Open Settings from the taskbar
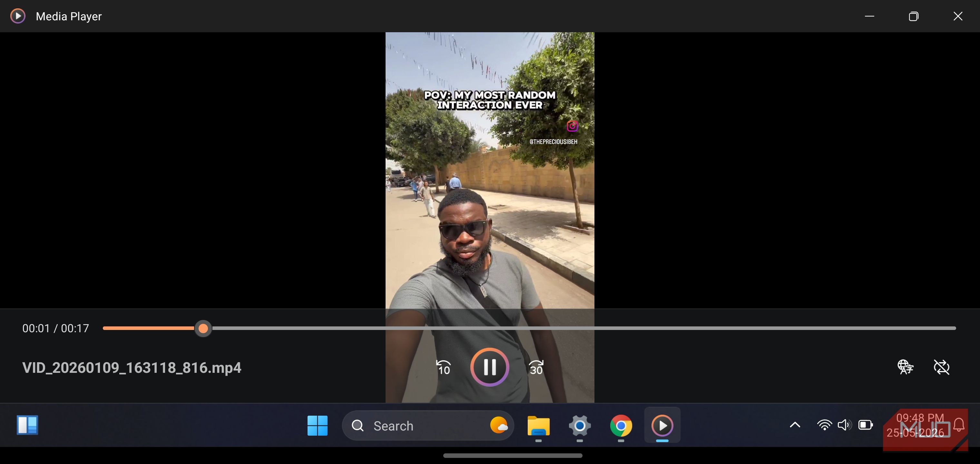980x464 pixels. pyautogui.click(x=579, y=425)
